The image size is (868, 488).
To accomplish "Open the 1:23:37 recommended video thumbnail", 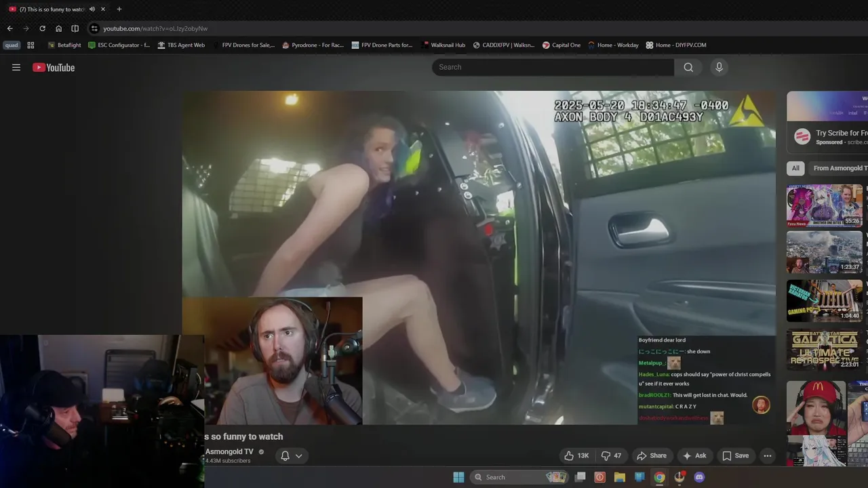I will tap(825, 252).
